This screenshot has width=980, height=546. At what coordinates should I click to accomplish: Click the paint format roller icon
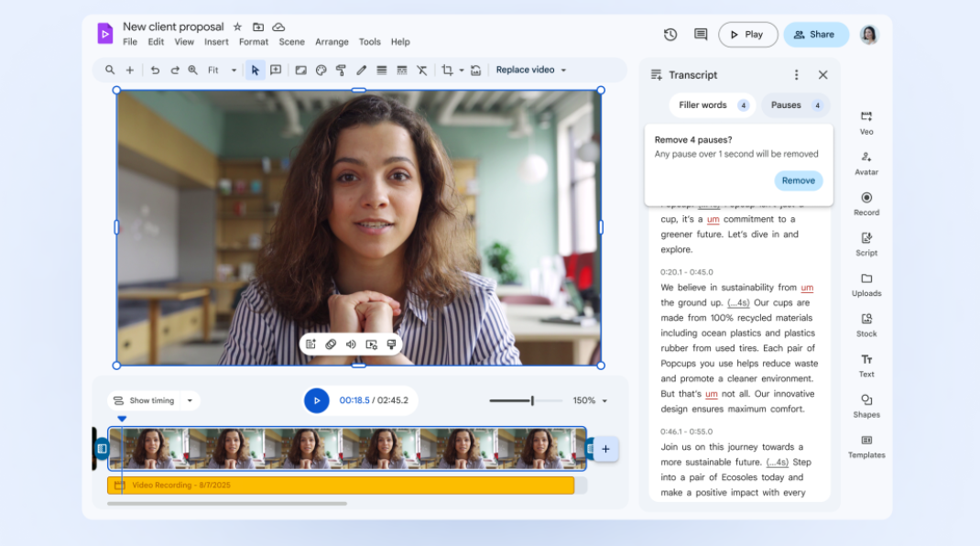342,70
